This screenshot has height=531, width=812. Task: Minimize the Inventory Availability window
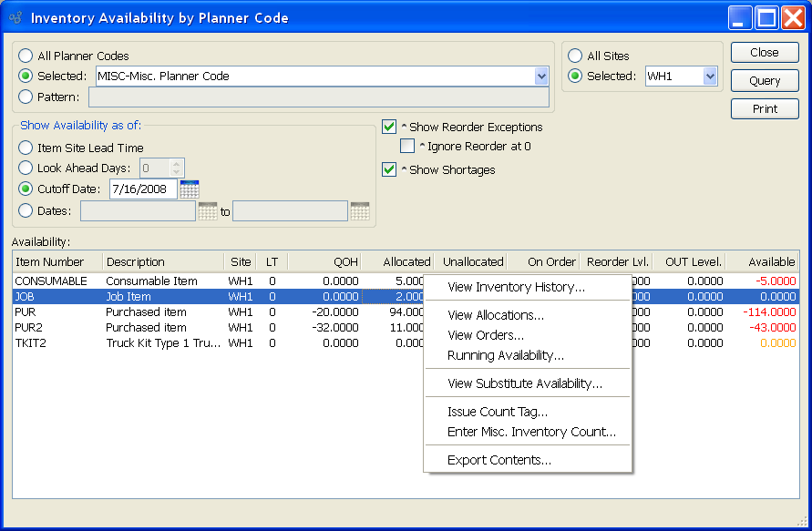[x=741, y=17]
